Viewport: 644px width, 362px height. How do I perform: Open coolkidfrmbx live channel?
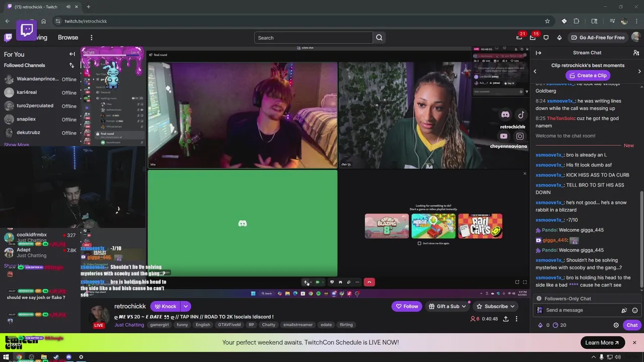[40, 237]
